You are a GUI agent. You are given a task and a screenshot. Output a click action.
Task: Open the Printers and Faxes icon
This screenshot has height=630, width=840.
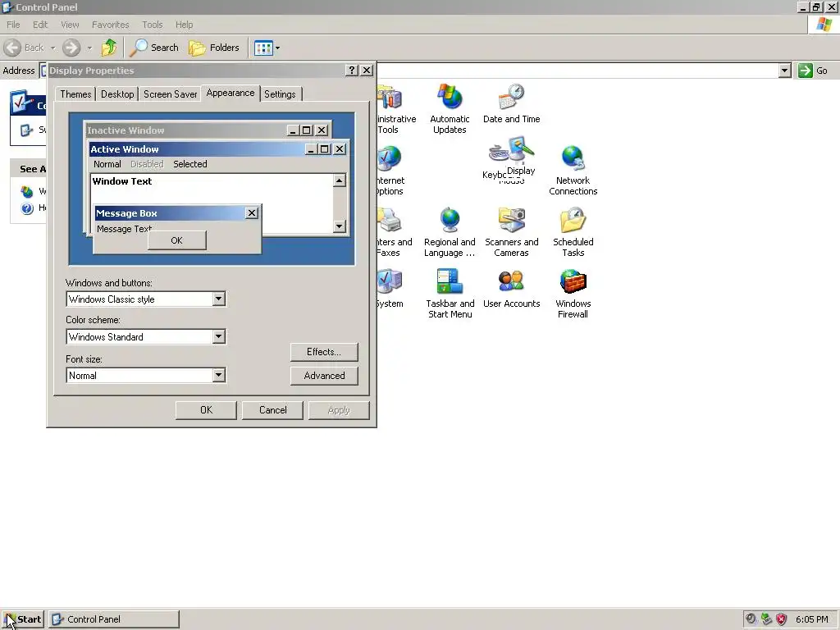pyautogui.click(x=395, y=232)
